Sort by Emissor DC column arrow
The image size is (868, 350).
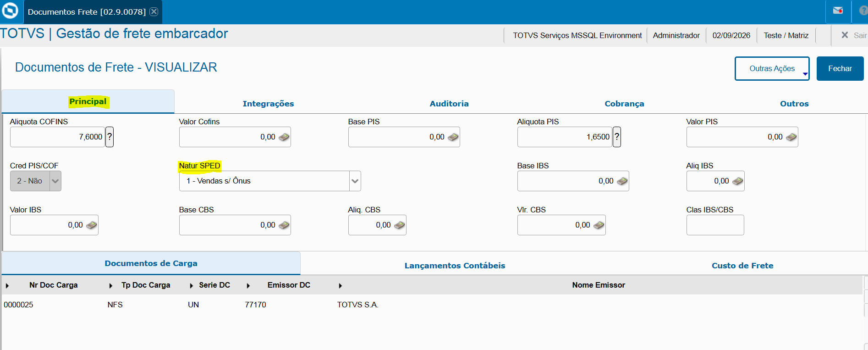(248, 286)
